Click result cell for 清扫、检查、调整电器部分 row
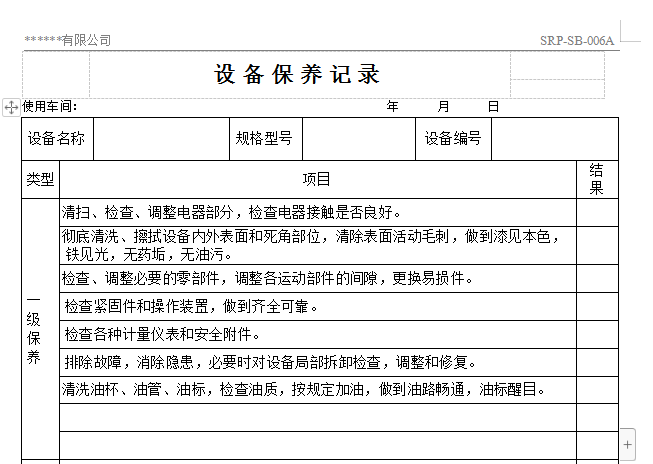The width and height of the screenshot is (653, 464). tap(596, 212)
